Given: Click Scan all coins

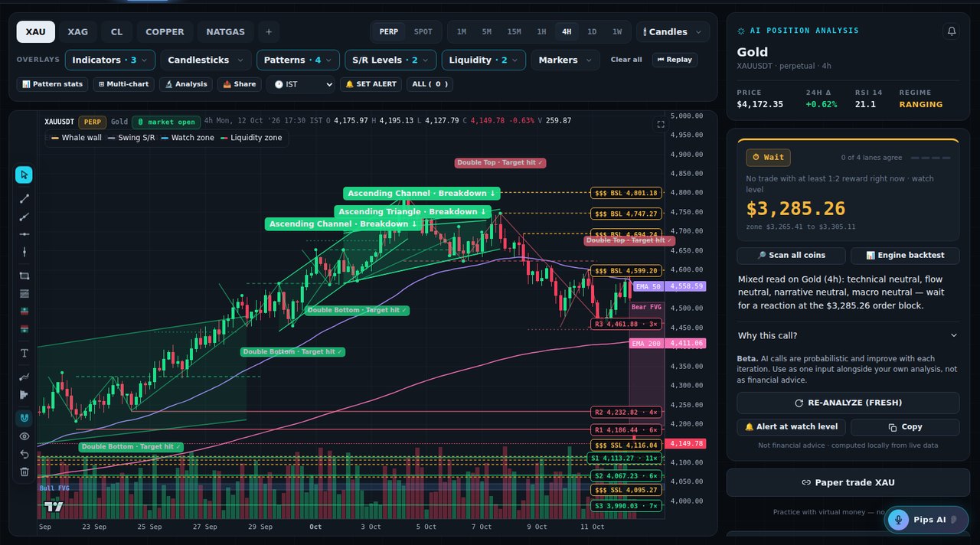Looking at the screenshot, I should click(x=791, y=256).
